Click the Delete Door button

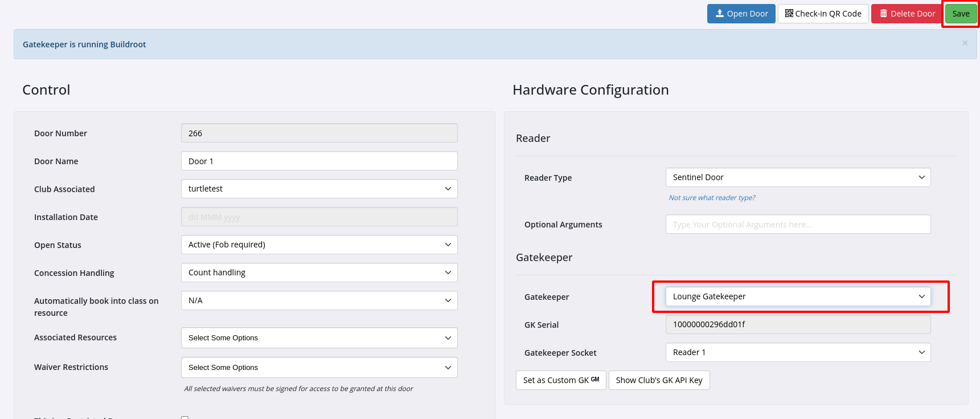(x=907, y=14)
